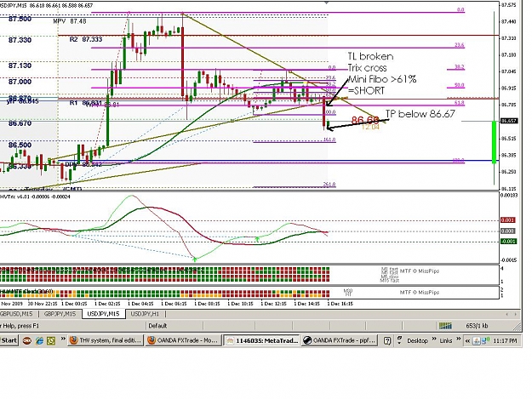Click the 11:17 PM taskbar clock
The width and height of the screenshot is (532, 399).
pos(506,341)
